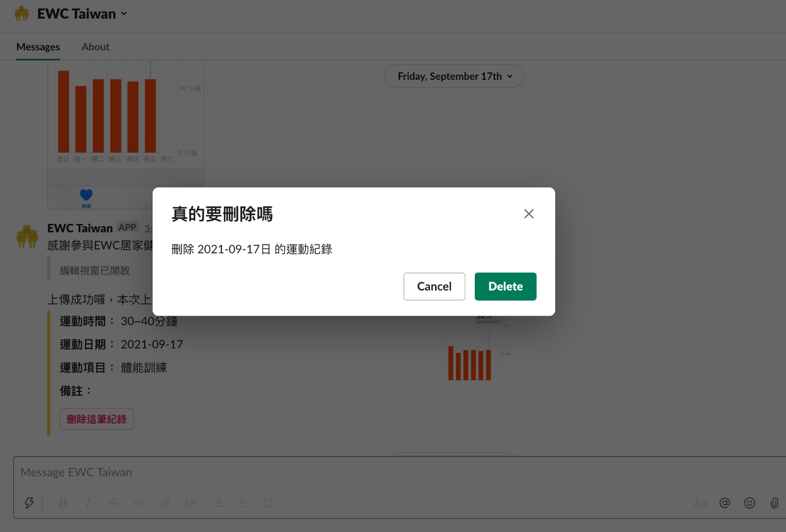Select the Messages tab
This screenshot has width=786, height=532.
click(x=38, y=47)
